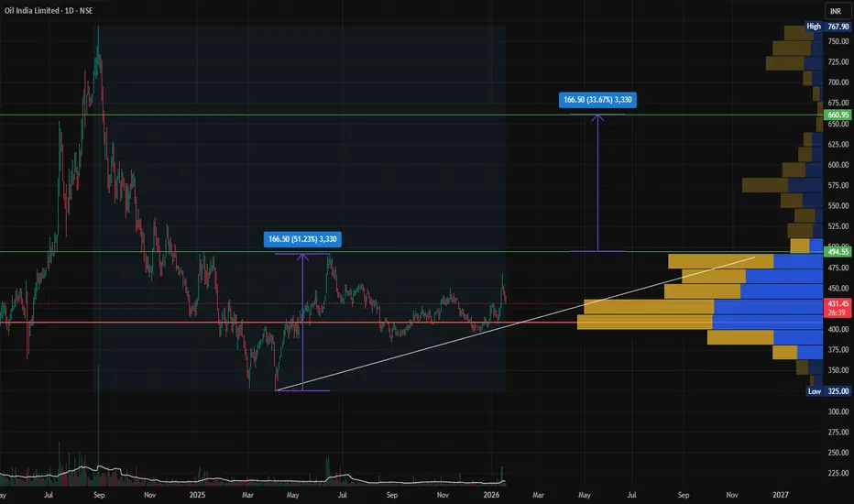The height and width of the screenshot is (504, 854).
Task: Click the 375.00 price axis value
Action: (838, 350)
